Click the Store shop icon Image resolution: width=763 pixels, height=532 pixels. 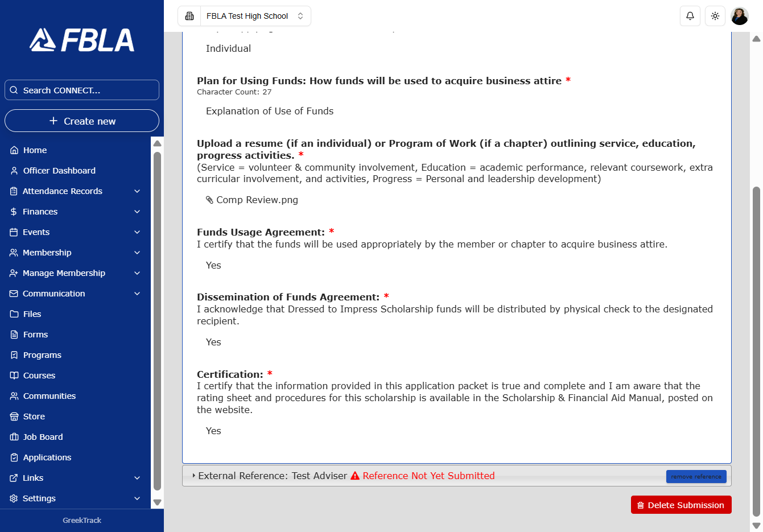(x=14, y=416)
